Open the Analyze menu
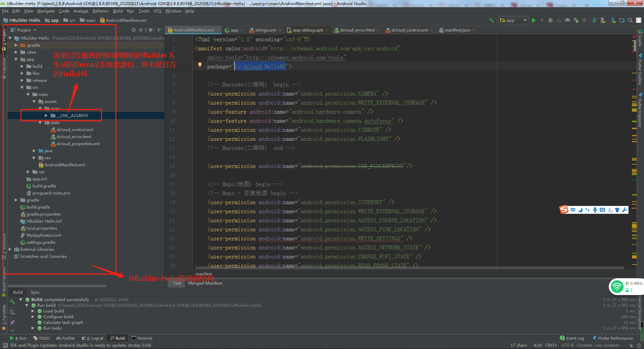644x349 pixels. click(x=80, y=11)
